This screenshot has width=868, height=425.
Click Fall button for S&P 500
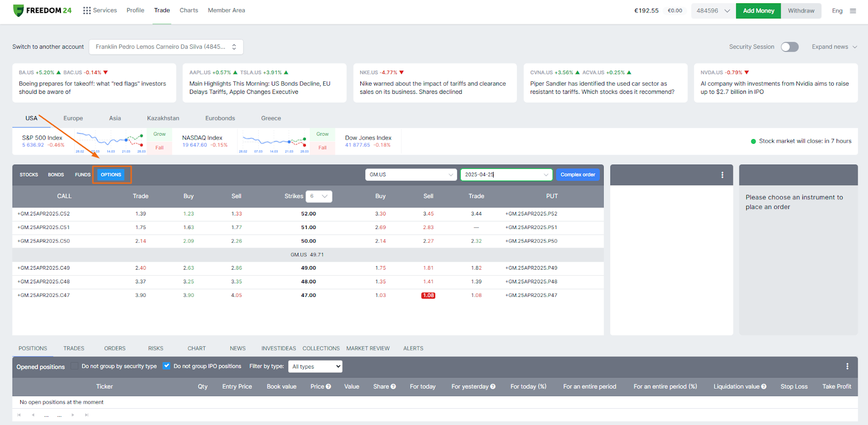159,148
